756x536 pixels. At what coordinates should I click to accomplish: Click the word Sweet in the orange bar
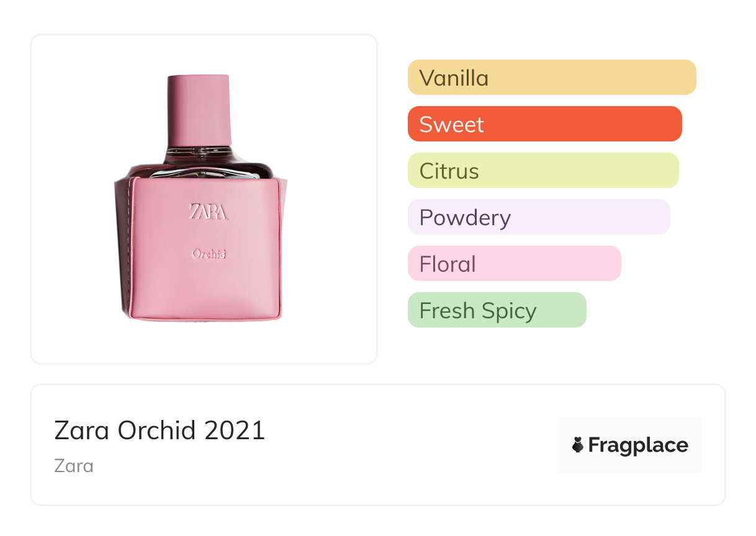[x=451, y=125]
